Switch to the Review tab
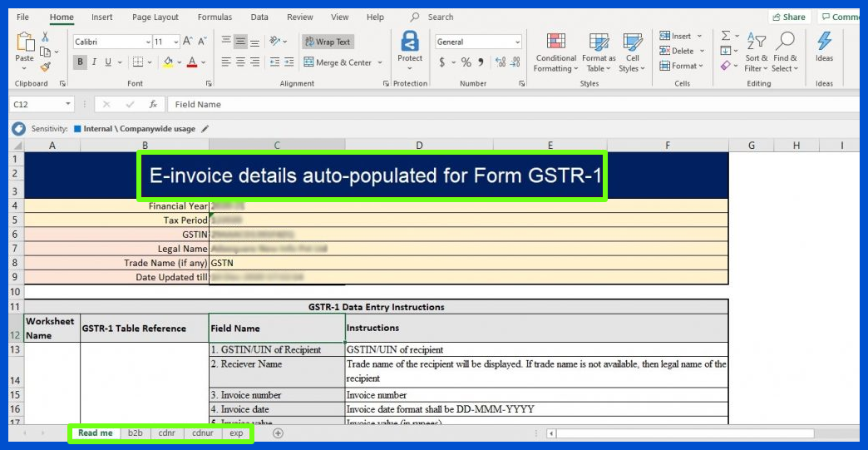The width and height of the screenshot is (868, 450). click(x=300, y=17)
